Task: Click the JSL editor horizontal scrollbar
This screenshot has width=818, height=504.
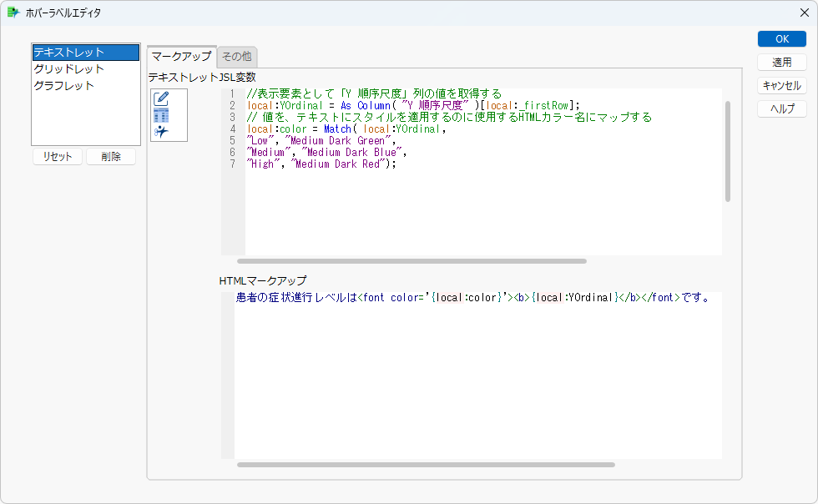Action: [x=412, y=261]
